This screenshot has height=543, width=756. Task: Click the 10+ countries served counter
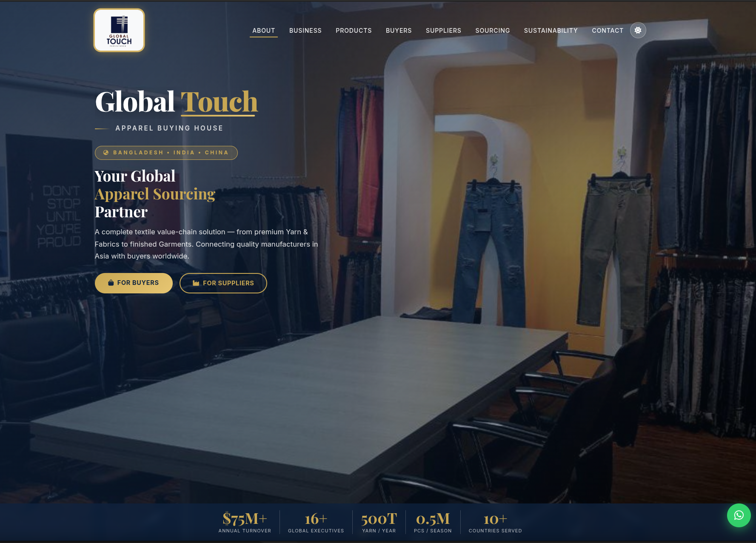[495, 522]
